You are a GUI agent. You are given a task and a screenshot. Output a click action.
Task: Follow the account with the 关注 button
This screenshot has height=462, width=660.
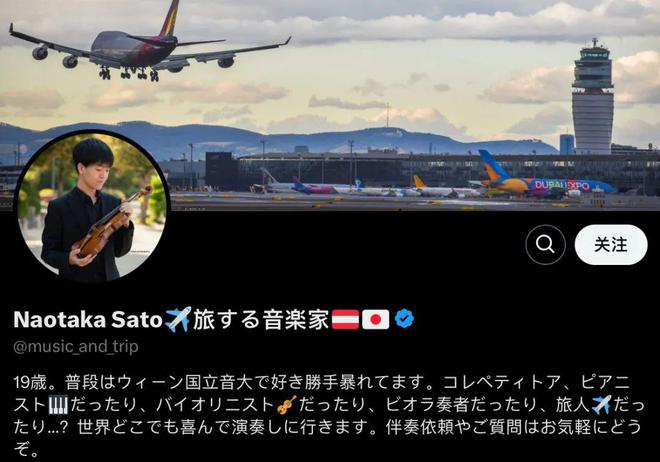pos(611,244)
